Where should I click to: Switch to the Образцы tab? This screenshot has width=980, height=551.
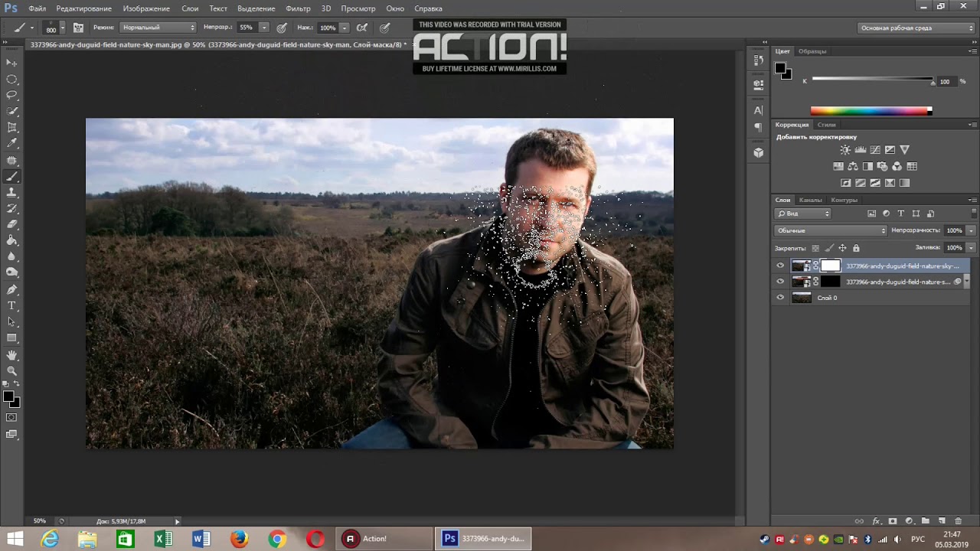[x=812, y=51]
